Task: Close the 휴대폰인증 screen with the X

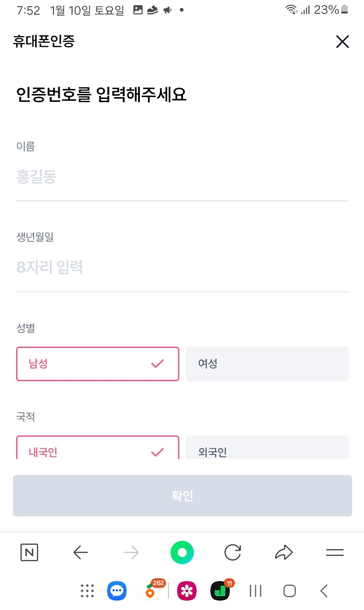Action: pyautogui.click(x=342, y=41)
